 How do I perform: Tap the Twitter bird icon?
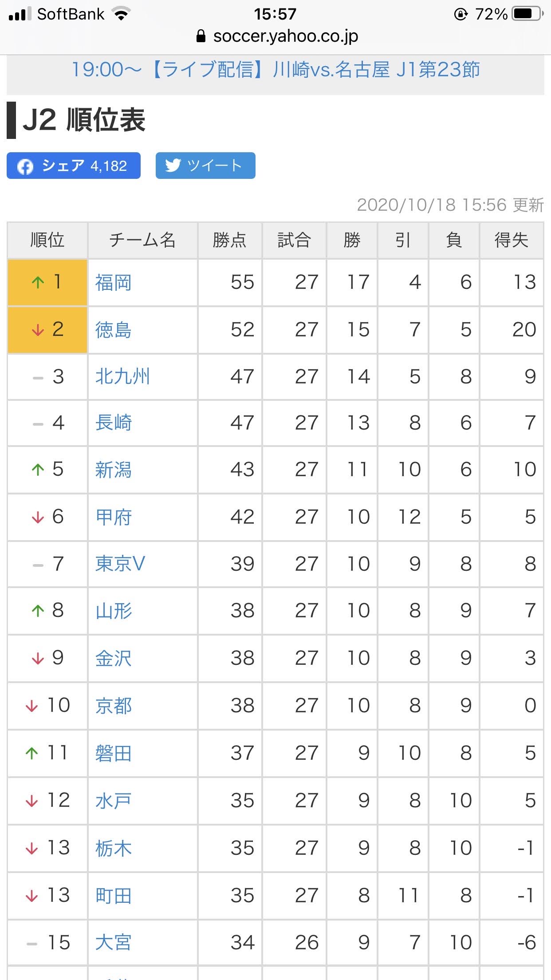click(x=173, y=166)
